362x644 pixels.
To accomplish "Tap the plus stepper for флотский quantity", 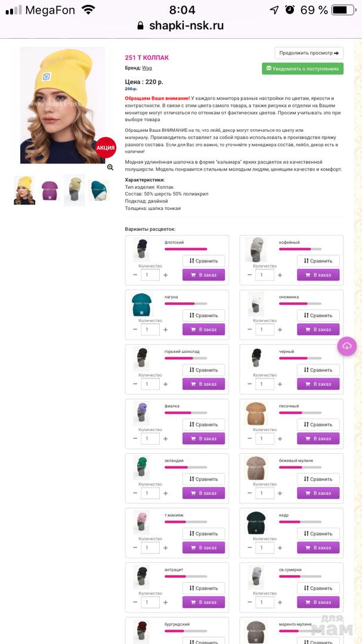I will 165,275.
